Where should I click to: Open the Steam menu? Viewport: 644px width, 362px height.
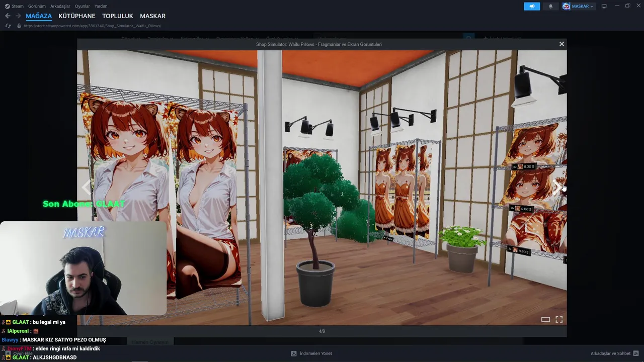(18, 6)
